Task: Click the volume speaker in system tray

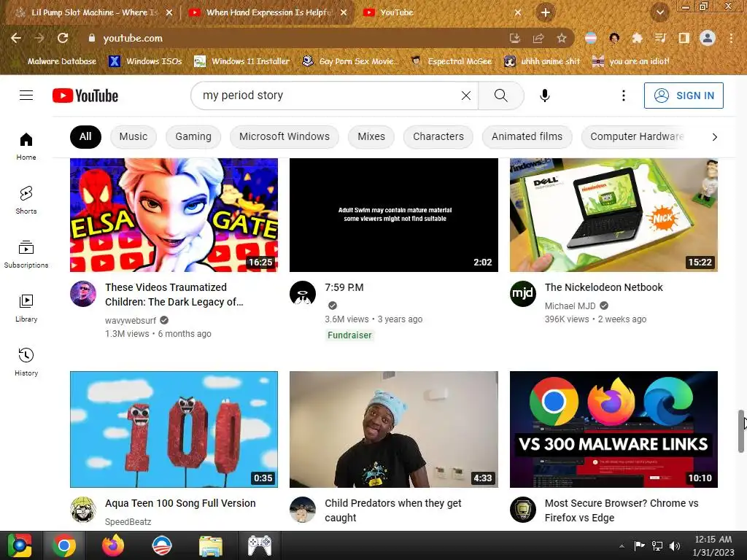Action: [x=675, y=546]
